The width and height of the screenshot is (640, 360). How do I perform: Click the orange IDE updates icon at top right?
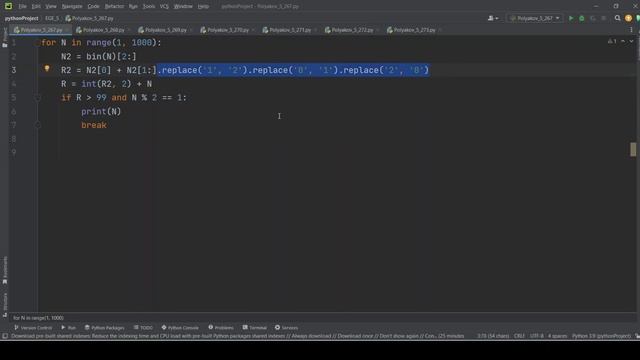628,18
